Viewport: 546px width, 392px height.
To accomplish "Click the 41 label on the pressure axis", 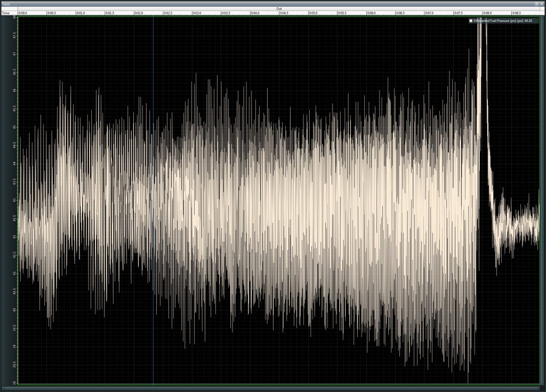I will click(x=14, y=273).
